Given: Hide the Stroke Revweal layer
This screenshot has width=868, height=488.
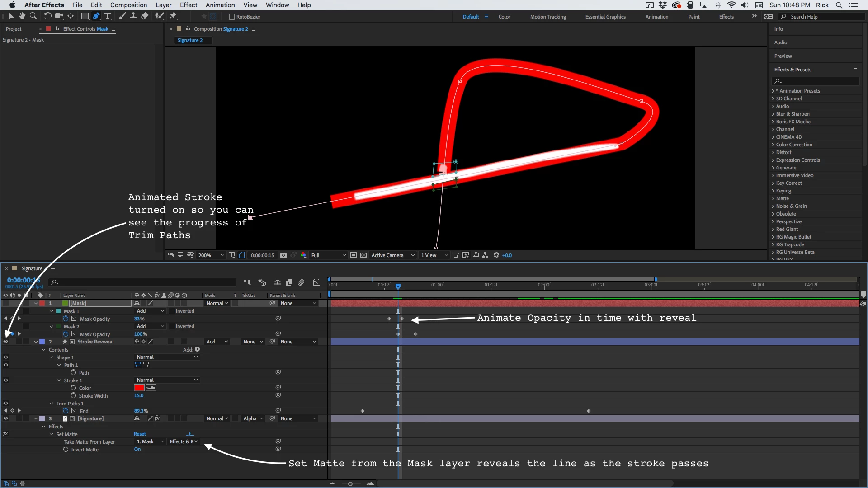Looking at the screenshot, I should [x=6, y=342].
